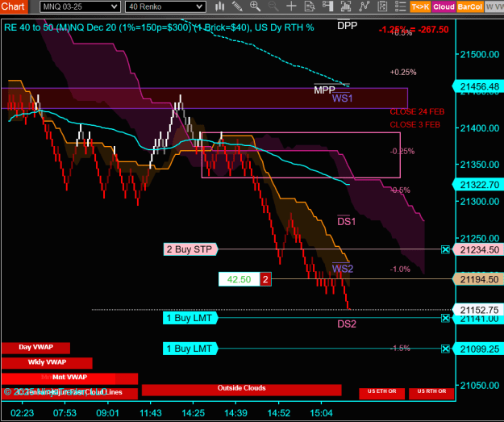Open the data series icon

point(346,6)
